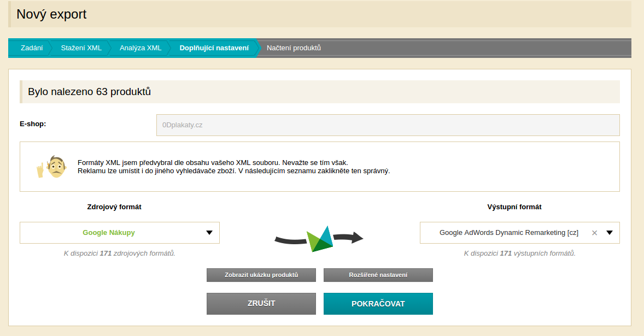This screenshot has width=644, height=336.
Task: Open the Google Nákupy source format selector
Action: pos(109,233)
